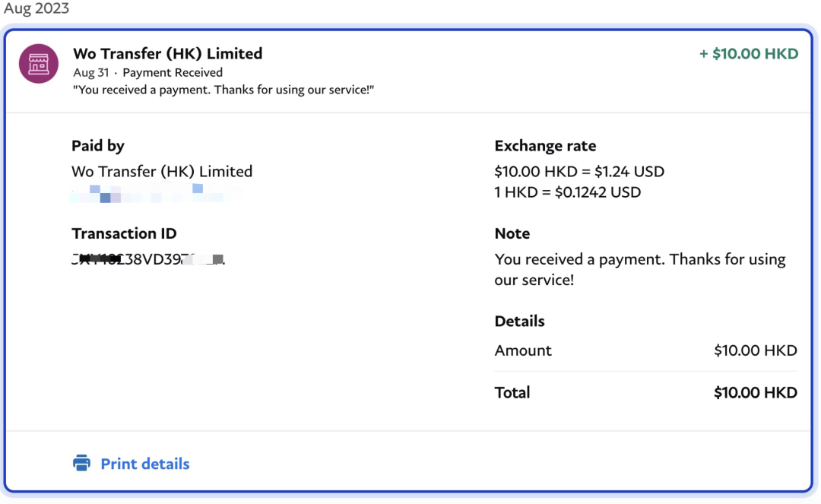Screen dimensions: 821x504
Task: Click the Exchange rate heading
Action: (x=545, y=145)
